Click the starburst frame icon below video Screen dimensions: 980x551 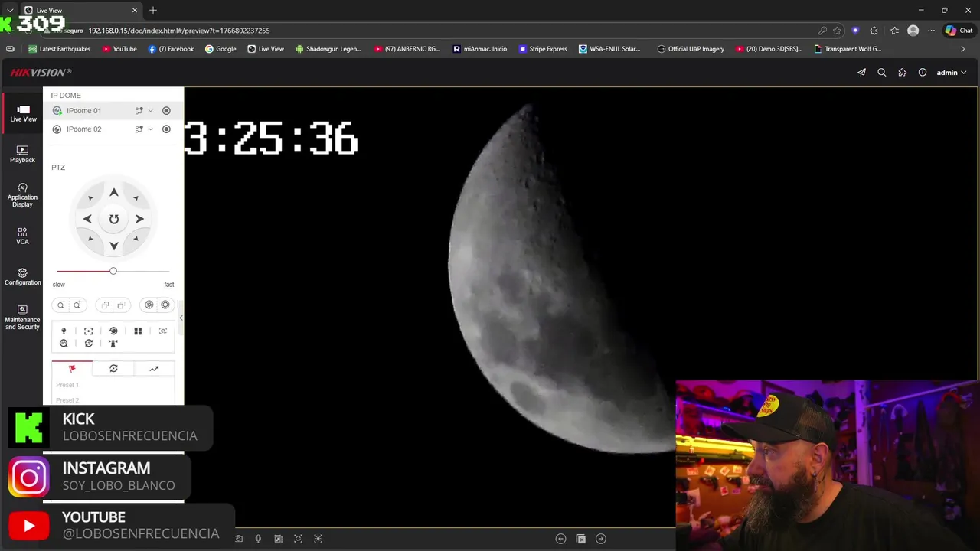click(318, 539)
